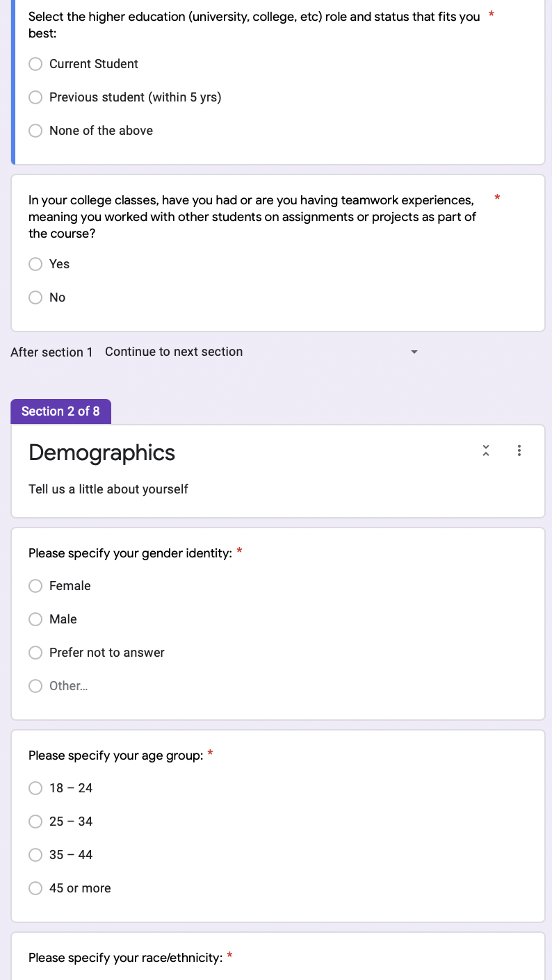Open the Demographics section three-dot options menu
Screen dimensions: 552x980
tap(519, 451)
